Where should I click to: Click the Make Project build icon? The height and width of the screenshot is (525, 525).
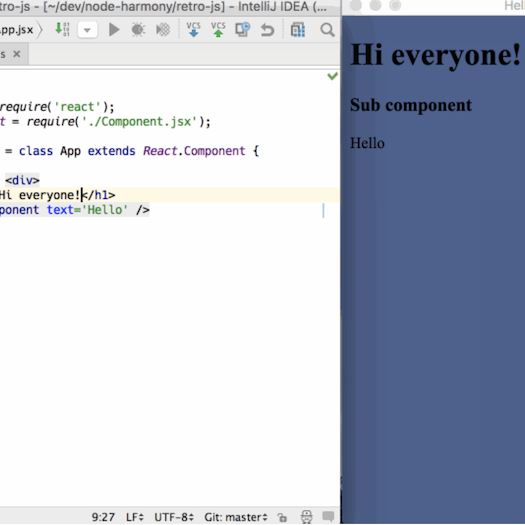coord(62,29)
